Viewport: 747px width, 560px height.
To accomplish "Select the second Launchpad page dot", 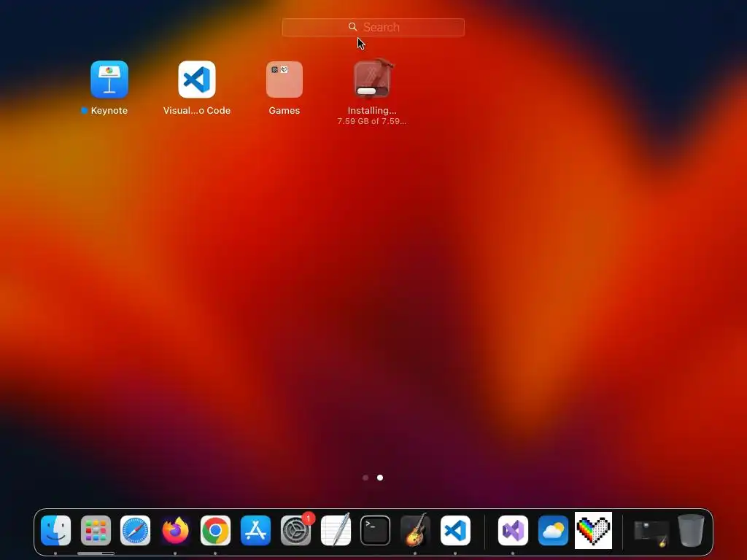I will tap(380, 478).
